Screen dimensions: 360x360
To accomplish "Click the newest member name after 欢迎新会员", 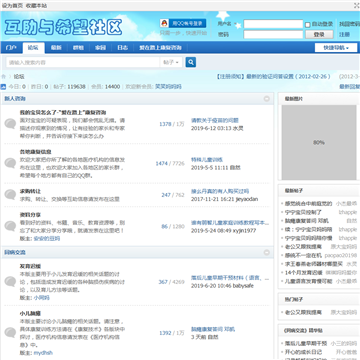I will pos(168,87).
